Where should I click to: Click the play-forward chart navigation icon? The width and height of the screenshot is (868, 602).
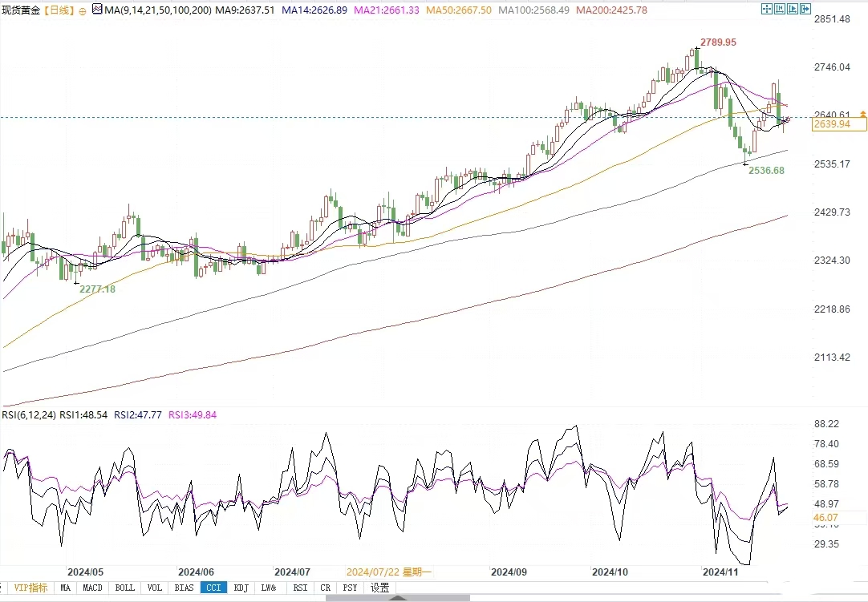[793, 9]
